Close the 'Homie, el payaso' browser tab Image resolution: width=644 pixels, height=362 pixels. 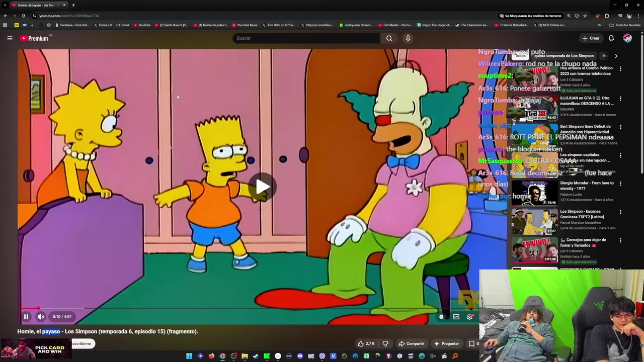64,5
